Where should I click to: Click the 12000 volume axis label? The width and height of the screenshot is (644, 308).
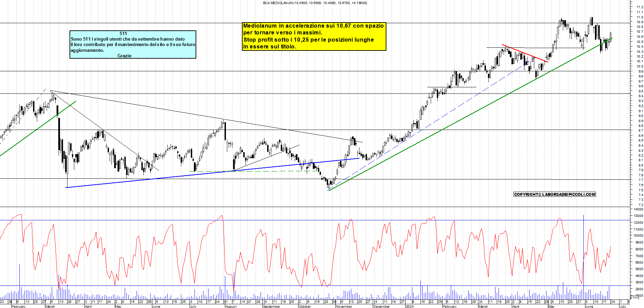coord(638,222)
